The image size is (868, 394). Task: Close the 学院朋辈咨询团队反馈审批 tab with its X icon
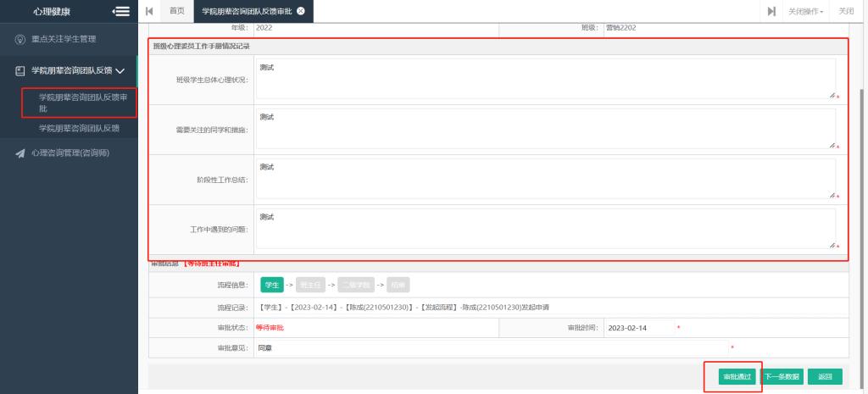point(301,11)
